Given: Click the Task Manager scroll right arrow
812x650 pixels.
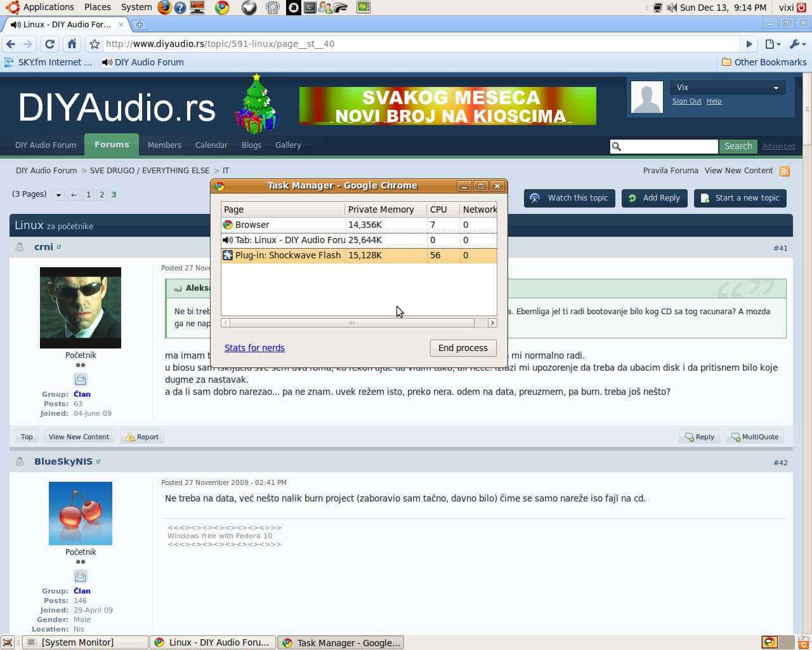Looking at the screenshot, I should click(x=492, y=323).
